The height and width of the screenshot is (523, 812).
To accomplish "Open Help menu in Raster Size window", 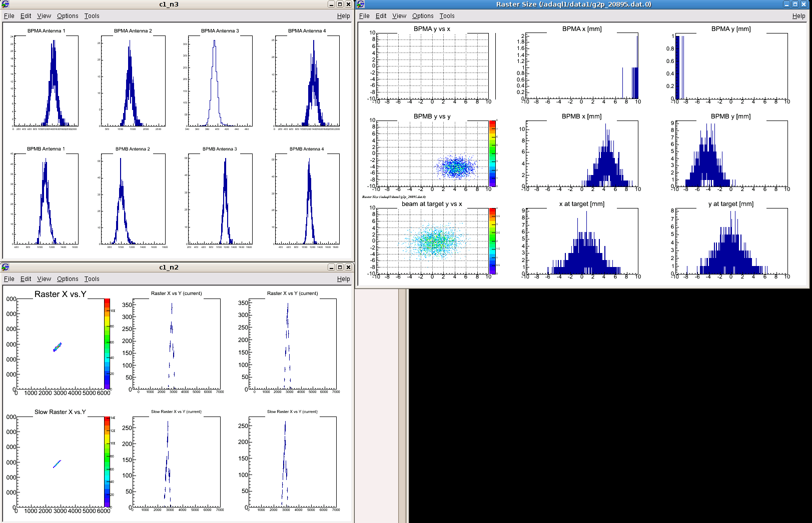I will tap(798, 16).
